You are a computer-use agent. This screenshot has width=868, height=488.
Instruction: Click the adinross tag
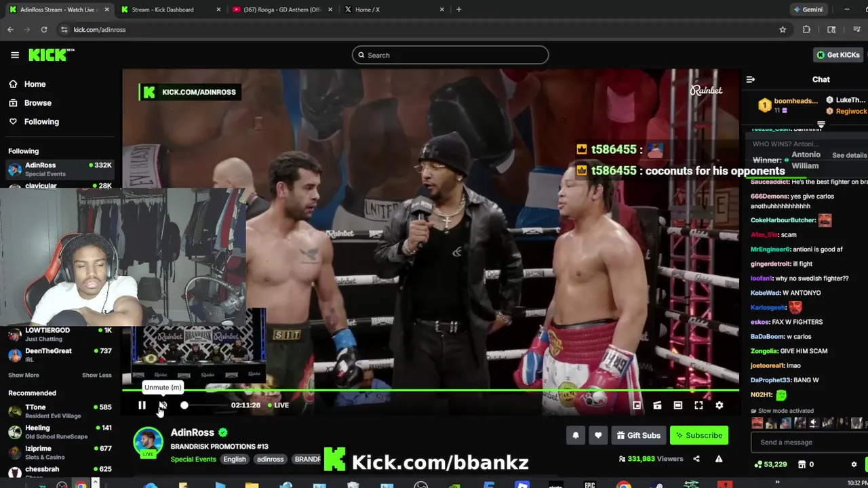[x=270, y=459]
